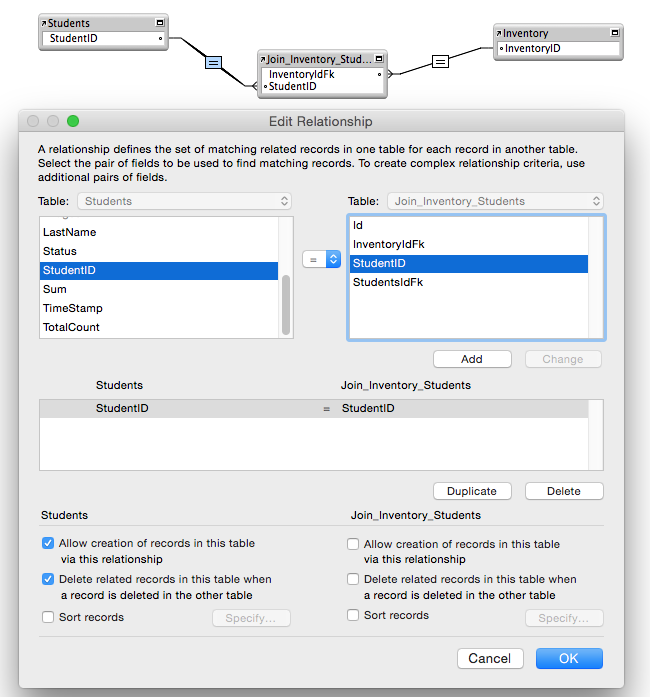Enable Delete related records for Join_Inventory_Students
Screen dimensions: 650x697
[353, 579]
